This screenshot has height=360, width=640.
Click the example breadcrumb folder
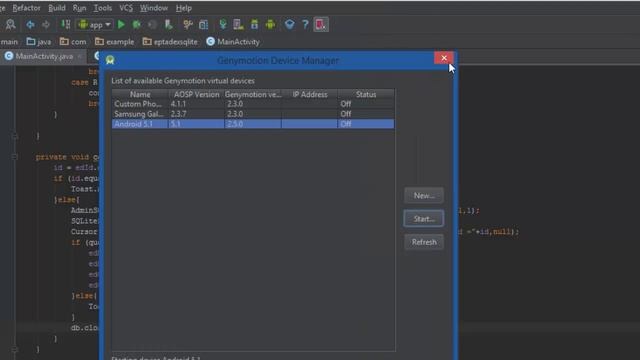114,42
